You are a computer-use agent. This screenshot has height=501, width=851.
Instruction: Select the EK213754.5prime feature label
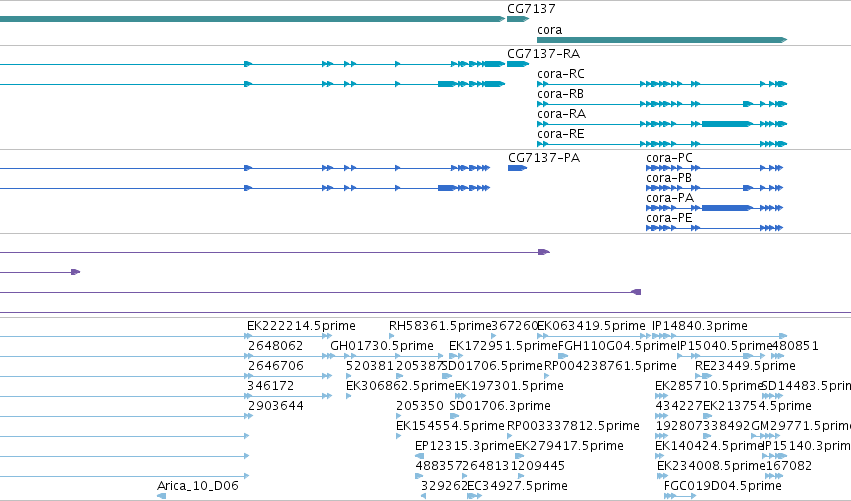click(757, 406)
